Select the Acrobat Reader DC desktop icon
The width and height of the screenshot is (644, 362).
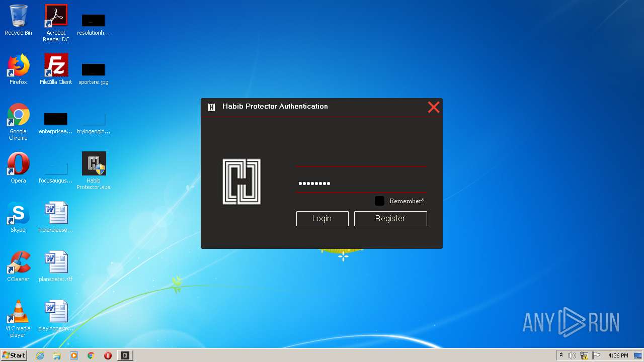pyautogui.click(x=56, y=23)
